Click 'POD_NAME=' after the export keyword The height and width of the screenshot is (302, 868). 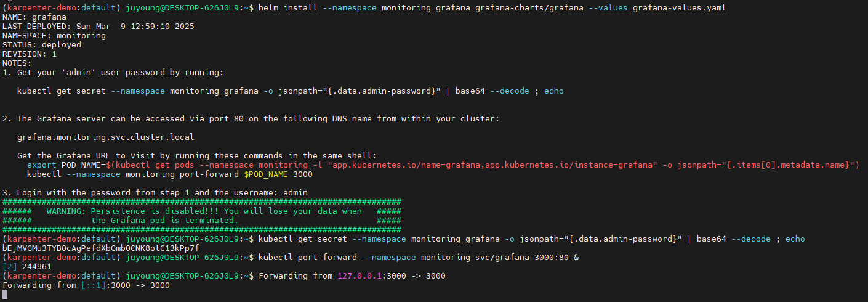click(84, 165)
